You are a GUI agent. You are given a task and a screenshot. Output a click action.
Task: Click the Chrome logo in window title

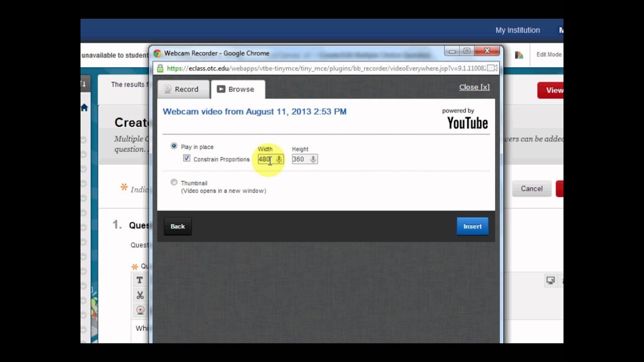[x=157, y=53]
